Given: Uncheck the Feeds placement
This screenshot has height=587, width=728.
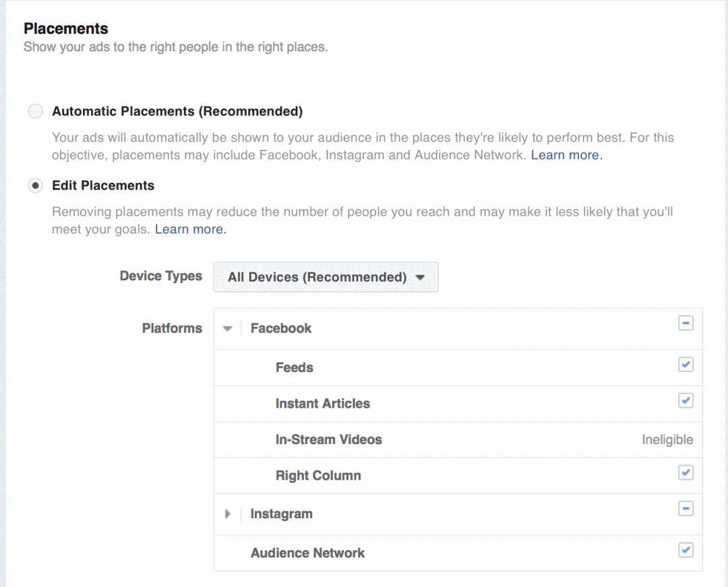Looking at the screenshot, I should tap(686, 365).
